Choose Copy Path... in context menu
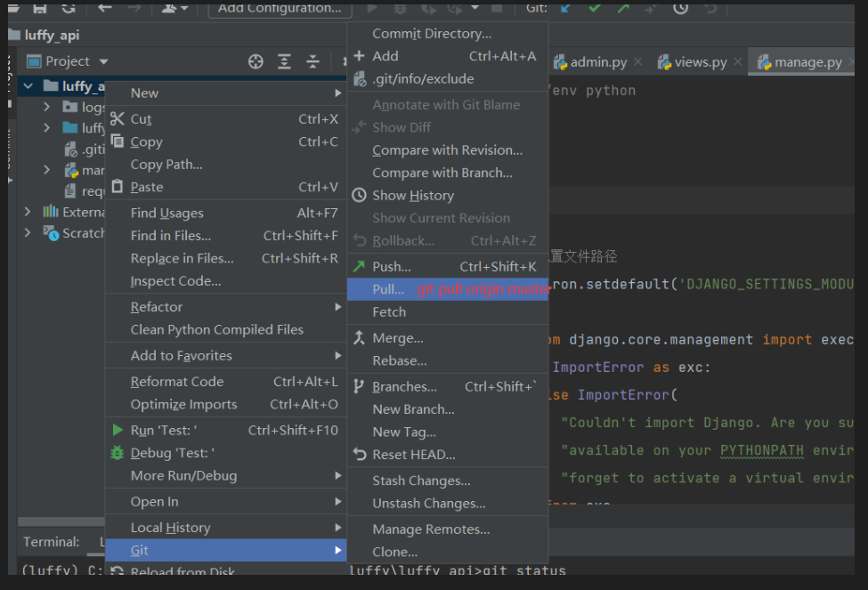 (x=225, y=165)
